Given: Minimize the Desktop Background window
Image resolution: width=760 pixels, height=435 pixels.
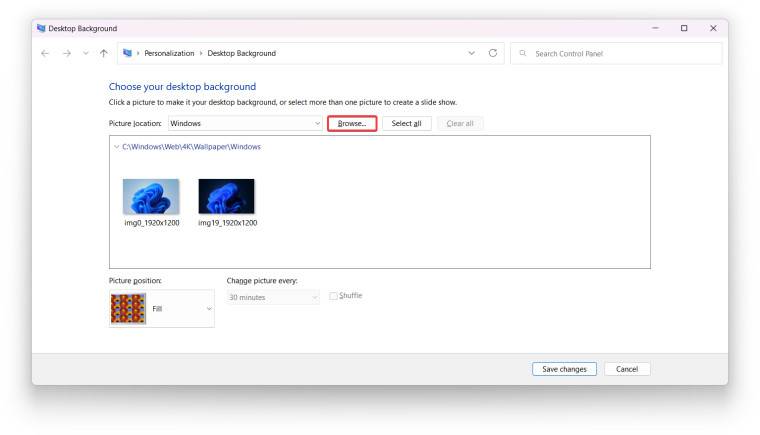Looking at the screenshot, I should tap(655, 28).
